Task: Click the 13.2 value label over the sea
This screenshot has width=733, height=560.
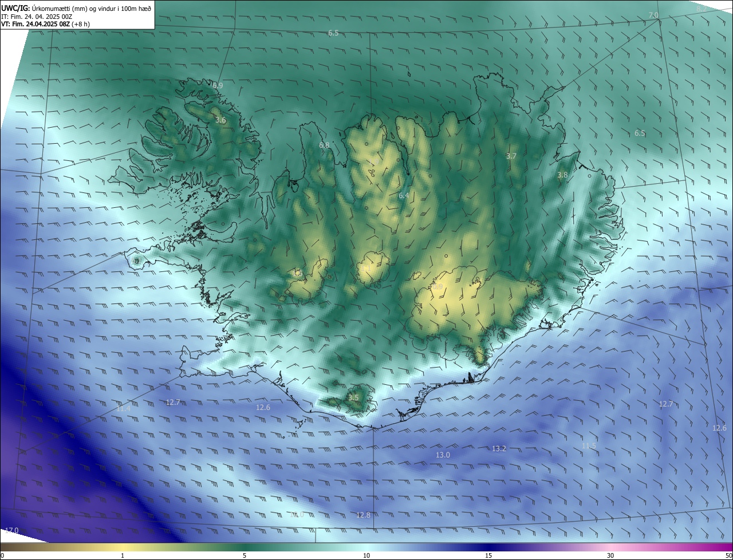Action: point(499,448)
